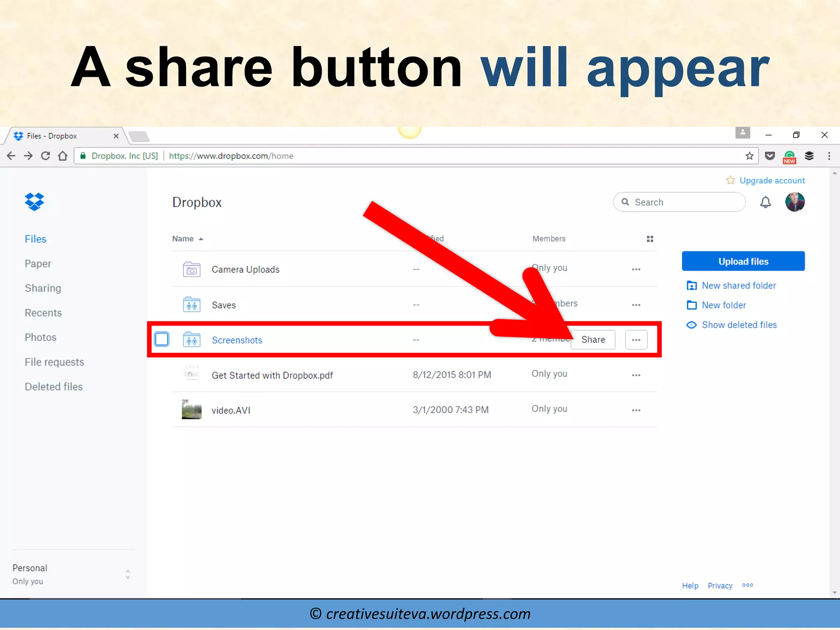The height and width of the screenshot is (630, 840).
Task: Open Deleted files in sidebar
Action: [x=54, y=387]
